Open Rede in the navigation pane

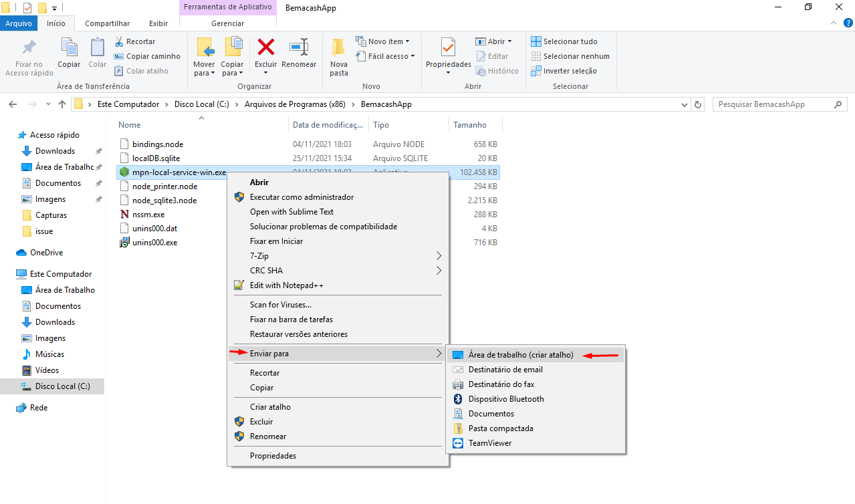39,408
